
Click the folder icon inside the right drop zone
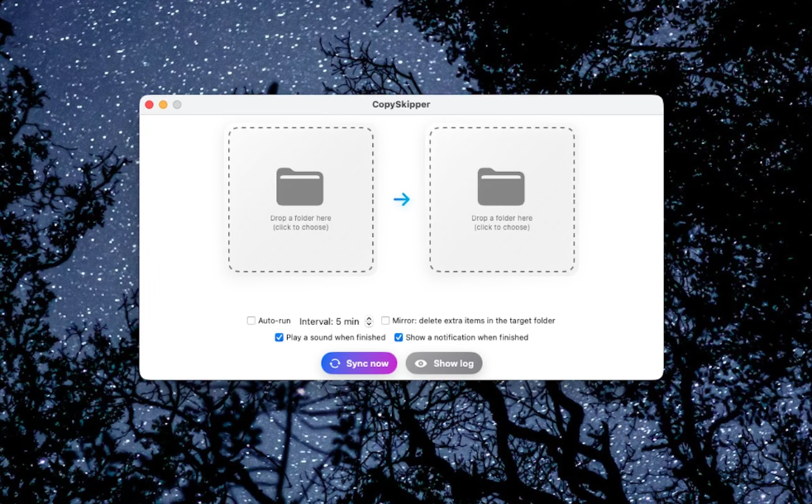(x=501, y=186)
